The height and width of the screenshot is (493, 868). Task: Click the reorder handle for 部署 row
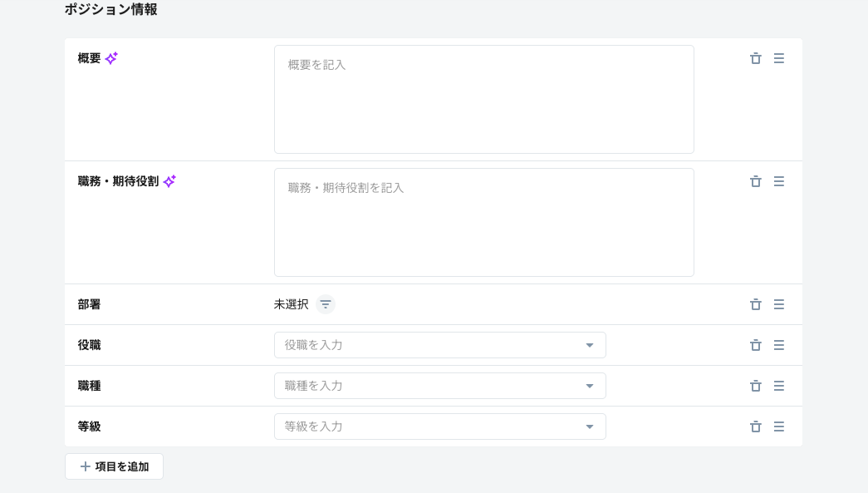[x=779, y=304]
